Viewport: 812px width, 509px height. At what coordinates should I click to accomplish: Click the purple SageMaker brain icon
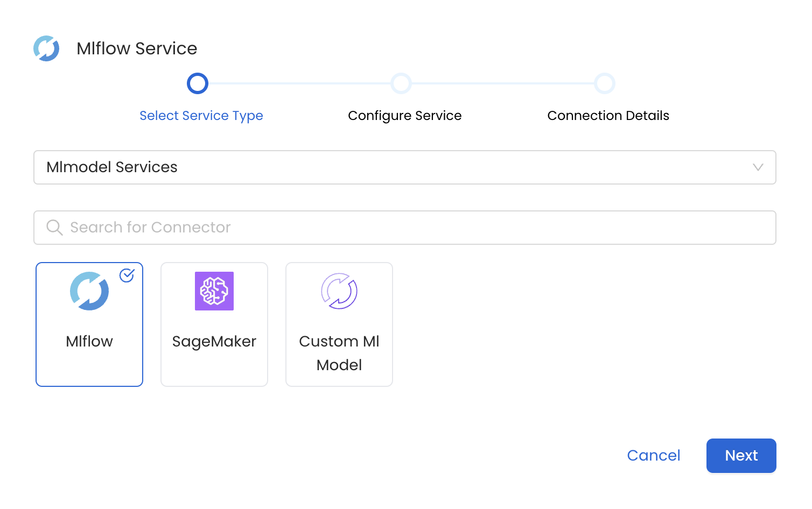[214, 291]
